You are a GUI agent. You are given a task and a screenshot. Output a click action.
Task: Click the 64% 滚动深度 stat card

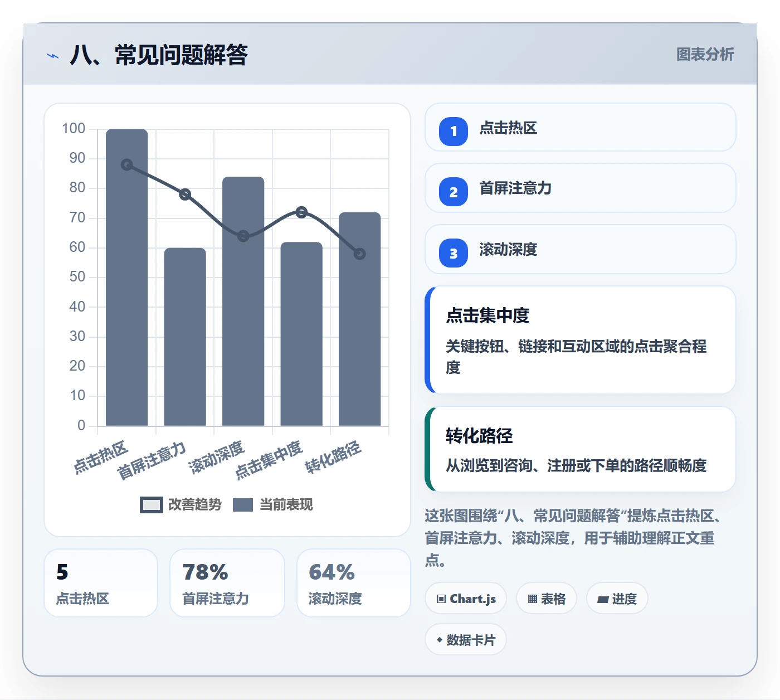tap(354, 583)
